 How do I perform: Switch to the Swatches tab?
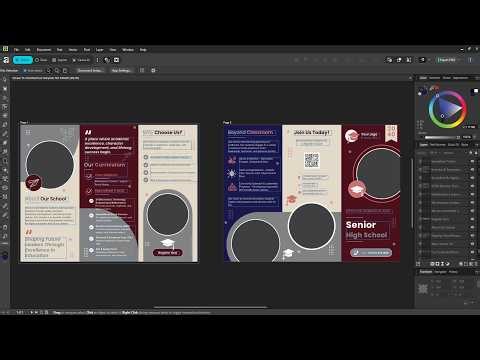[435, 78]
